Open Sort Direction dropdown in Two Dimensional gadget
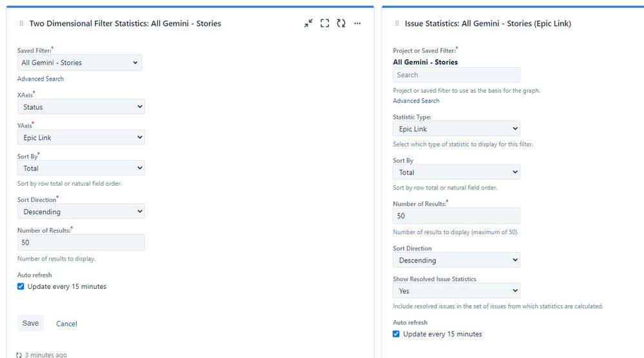Image resolution: width=644 pixels, height=358 pixels. tap(81, 212)
